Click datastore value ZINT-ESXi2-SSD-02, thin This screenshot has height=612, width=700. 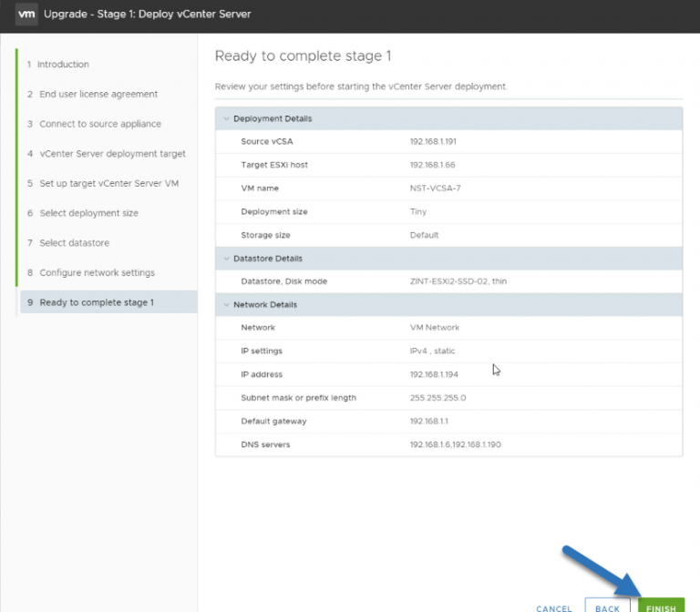(458, 281)
